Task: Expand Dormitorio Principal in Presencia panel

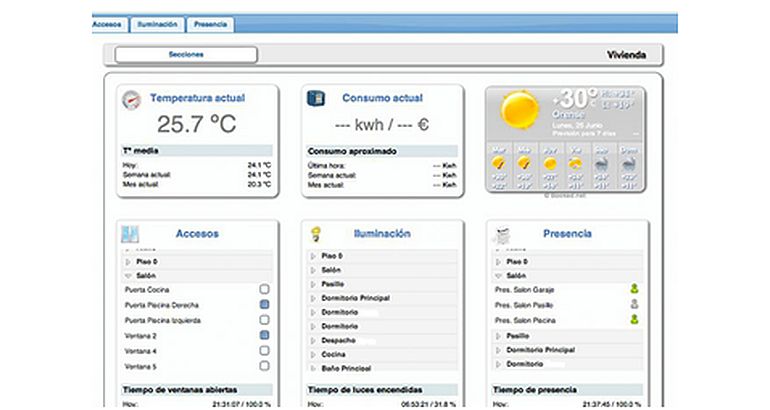Action: coord(499,350)
